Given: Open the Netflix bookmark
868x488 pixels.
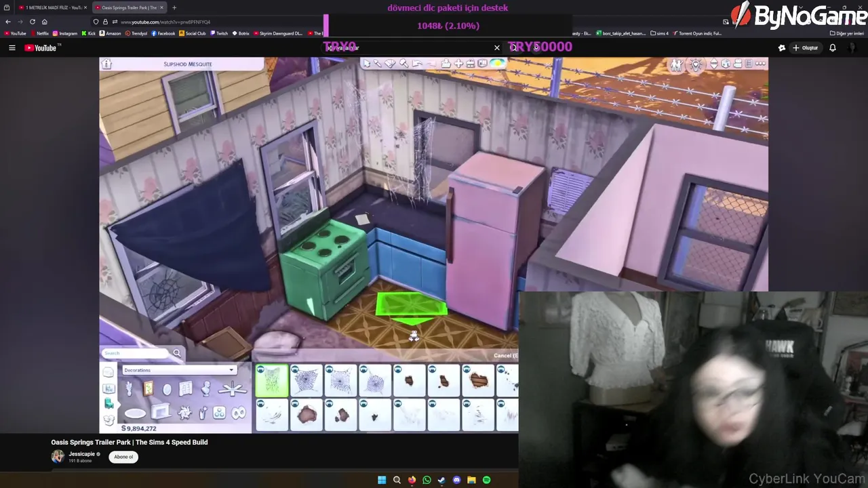Looking at the screenshot, I should coord(40,33).
